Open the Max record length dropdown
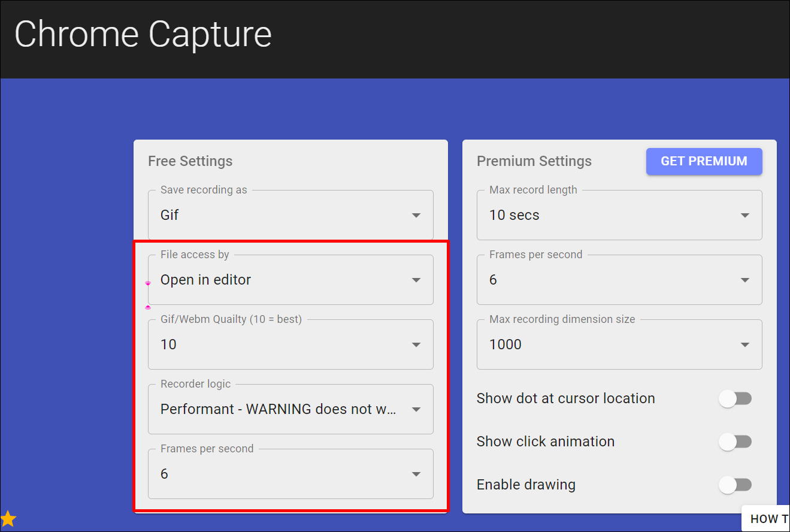Image resolution: width=790 pixels, height=532 pixels. point(619,215)
